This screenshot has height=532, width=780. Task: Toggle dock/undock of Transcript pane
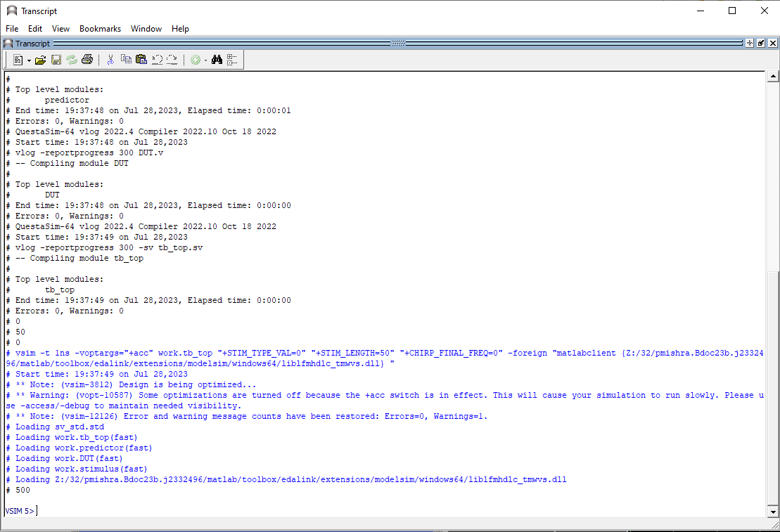(761, 44)
